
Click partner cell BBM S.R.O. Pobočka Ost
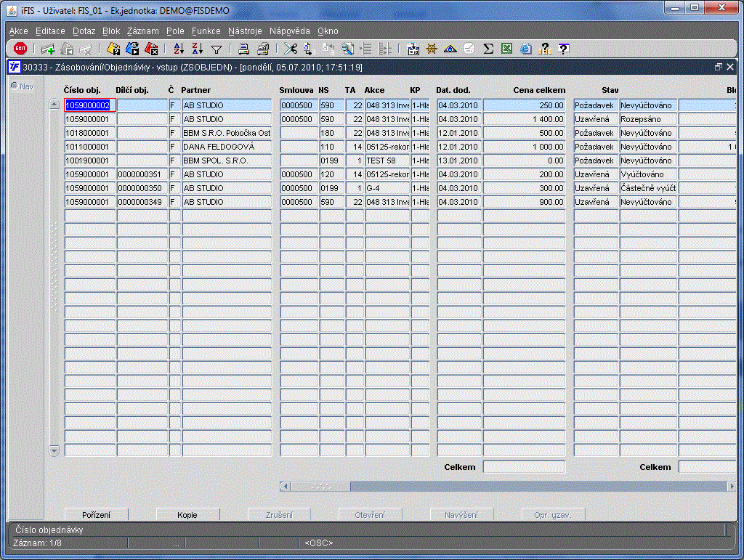pyautogui.click(x=227, y=133)
